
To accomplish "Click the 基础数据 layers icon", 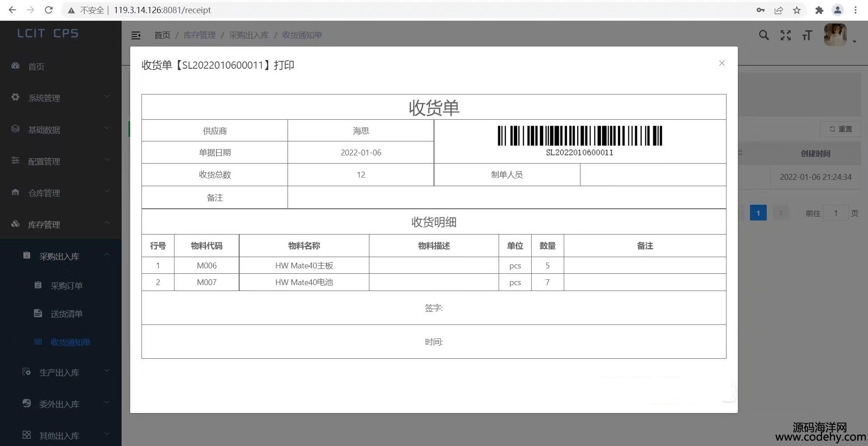I will tap(15, 129).
